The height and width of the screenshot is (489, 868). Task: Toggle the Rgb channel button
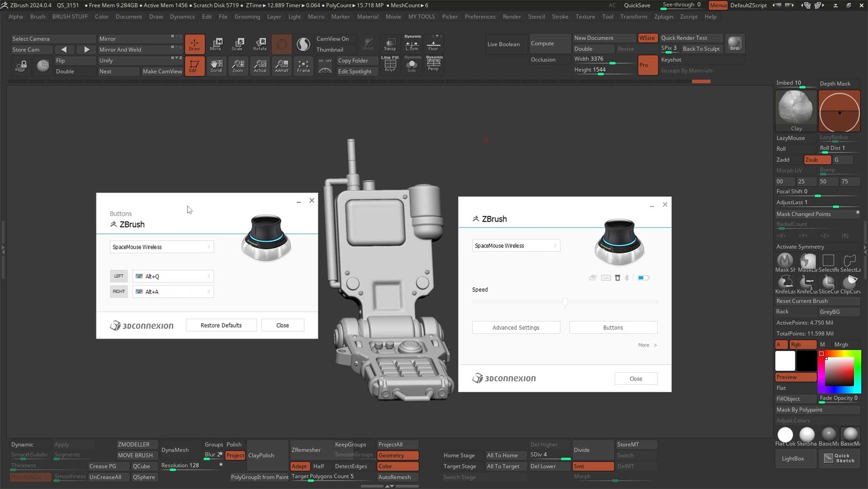tap(803, 345)
